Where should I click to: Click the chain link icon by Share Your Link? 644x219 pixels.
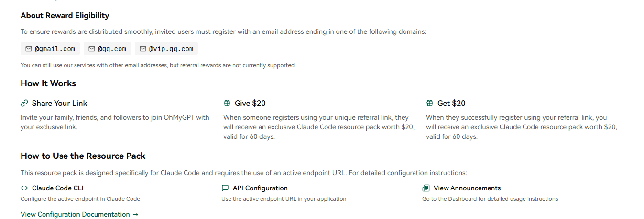[24, 103]
